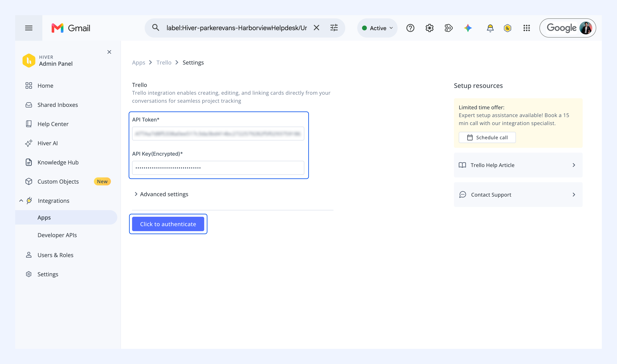Open Developer APIs under Integrations

[57, 235]
